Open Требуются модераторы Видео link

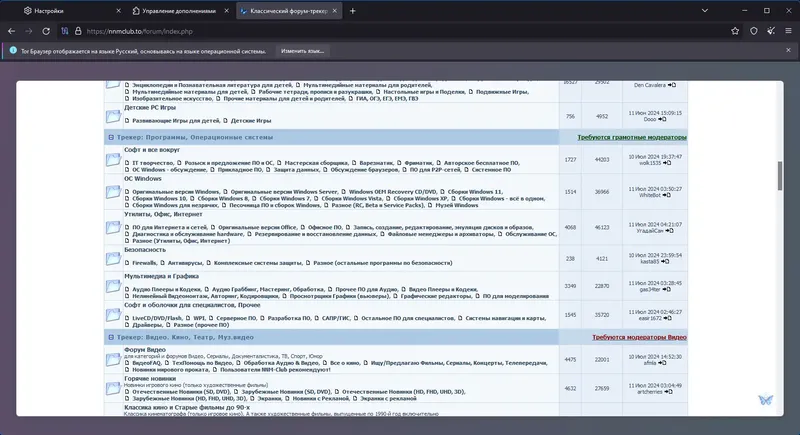click(x=639, y=337)
